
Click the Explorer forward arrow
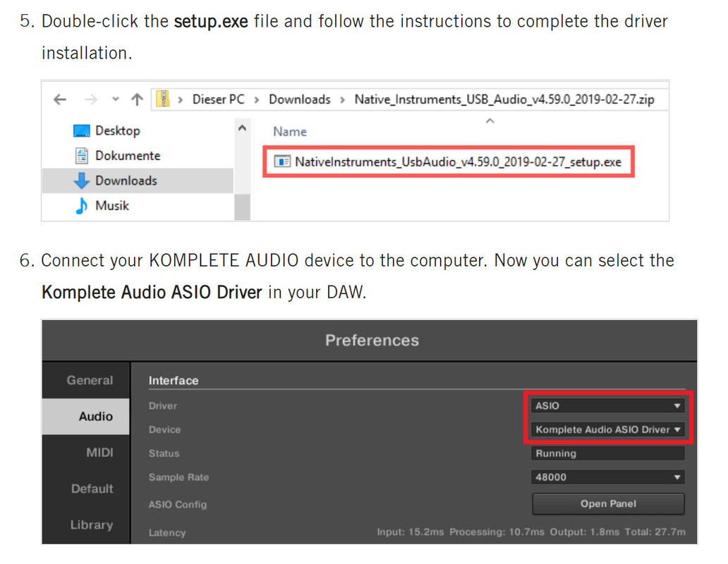coord(91,99)
